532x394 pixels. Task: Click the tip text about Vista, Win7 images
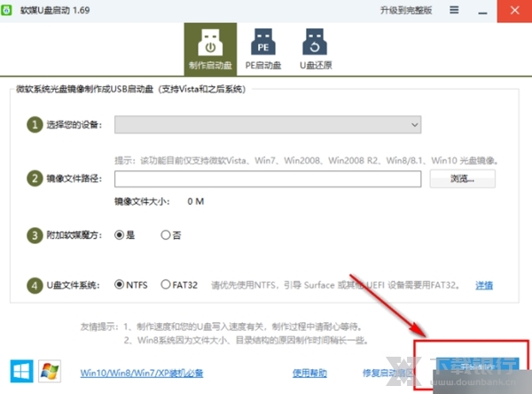pyautogui.click(x=306, y=161)
